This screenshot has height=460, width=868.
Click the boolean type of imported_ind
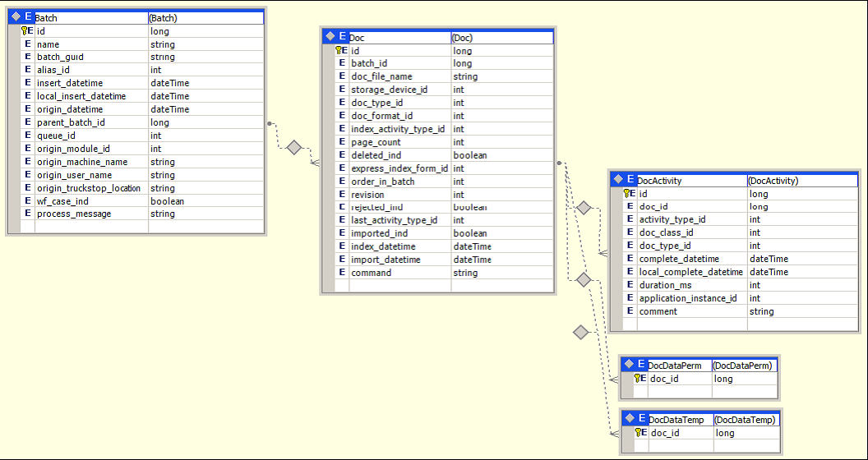(x=502, y=233)
